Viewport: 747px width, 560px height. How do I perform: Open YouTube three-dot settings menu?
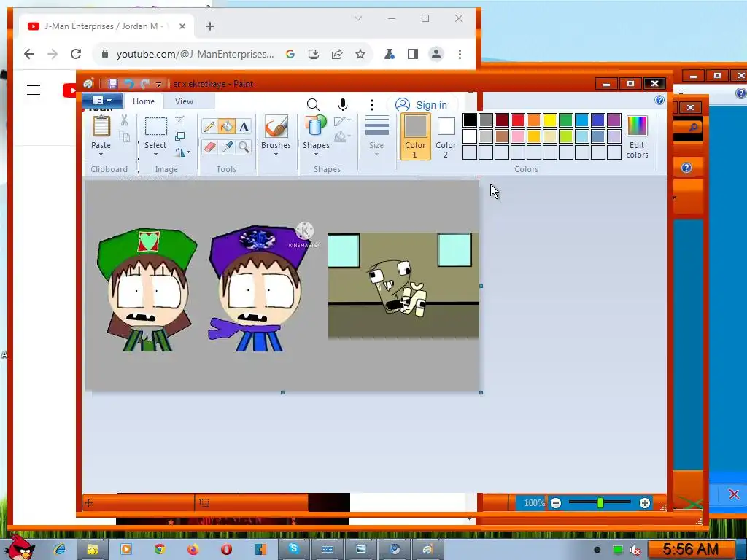[372, 105]
